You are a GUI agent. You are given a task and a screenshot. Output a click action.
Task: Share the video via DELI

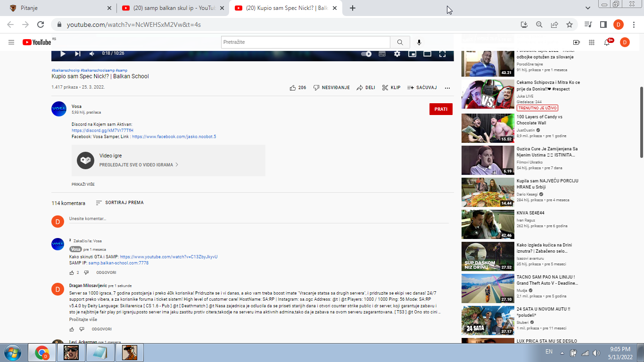pos(366,88)
